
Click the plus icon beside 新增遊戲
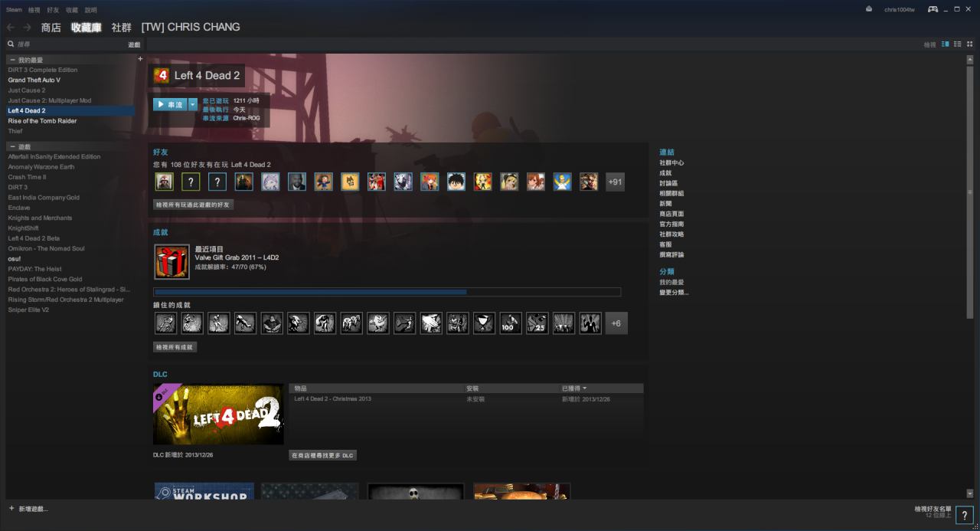[11, 508]
